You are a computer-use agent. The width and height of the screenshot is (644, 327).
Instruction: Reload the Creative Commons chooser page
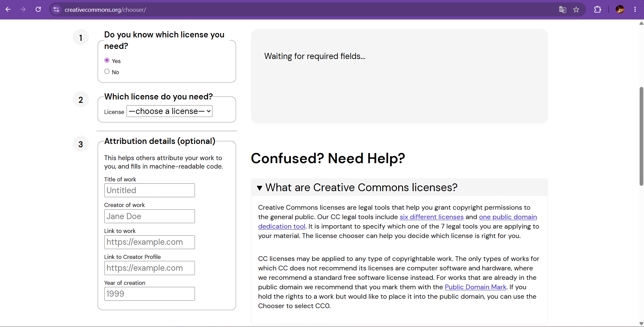38,9
